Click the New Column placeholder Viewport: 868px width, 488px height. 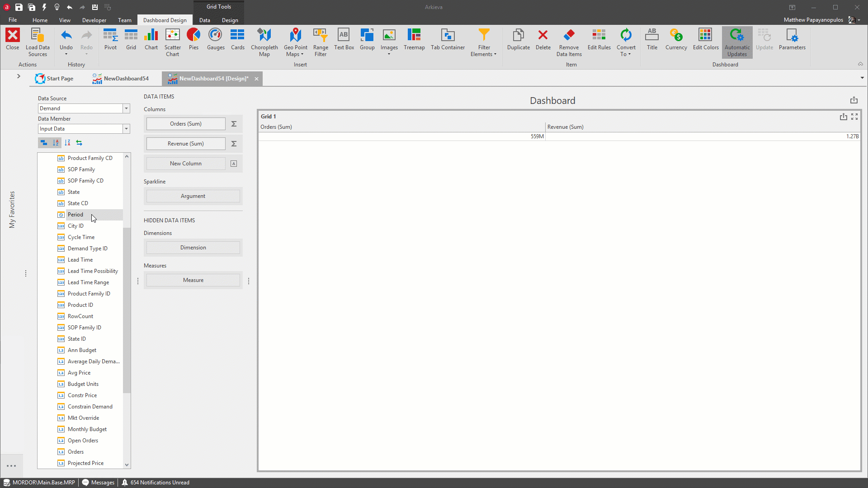coord(186,164)
